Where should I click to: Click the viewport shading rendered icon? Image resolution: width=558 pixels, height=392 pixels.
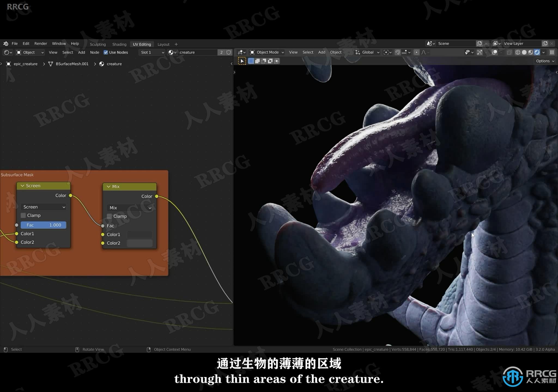(537, 52)
